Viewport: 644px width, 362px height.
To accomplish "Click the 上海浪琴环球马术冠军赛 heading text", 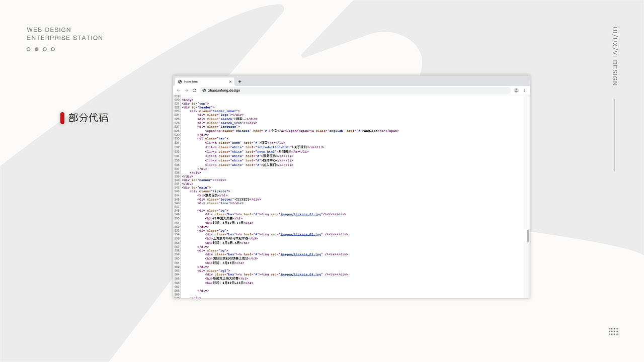I will (x=230, y=238).
